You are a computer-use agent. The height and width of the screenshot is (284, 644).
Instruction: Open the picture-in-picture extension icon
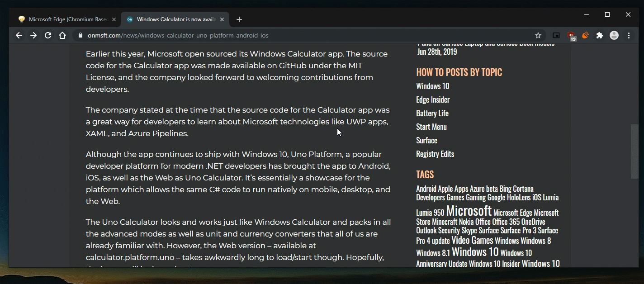(x=556, y=35)
